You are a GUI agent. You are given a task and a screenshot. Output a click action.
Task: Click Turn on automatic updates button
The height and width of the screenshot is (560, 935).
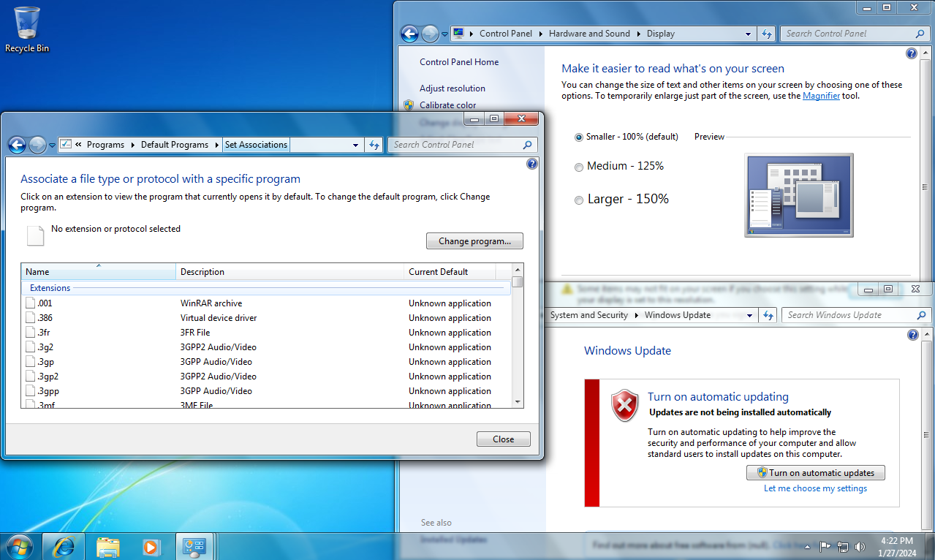pos(815,473)
